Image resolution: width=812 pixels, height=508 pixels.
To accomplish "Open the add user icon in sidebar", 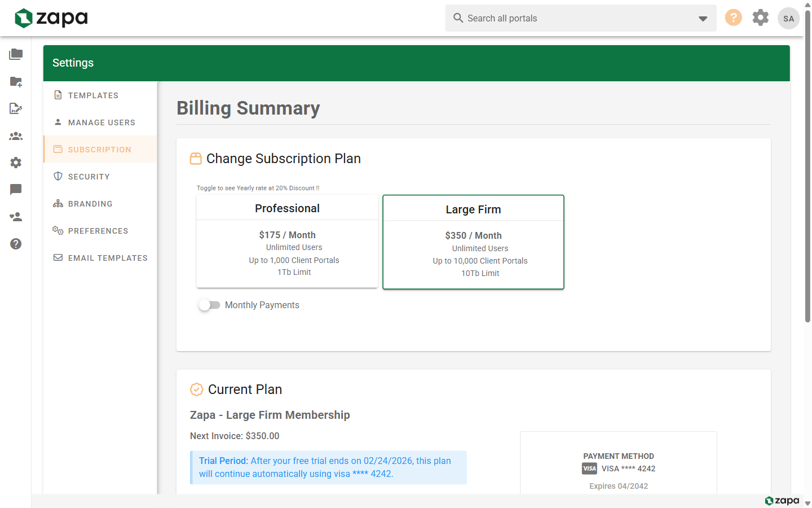I will [x=16, y=217].
